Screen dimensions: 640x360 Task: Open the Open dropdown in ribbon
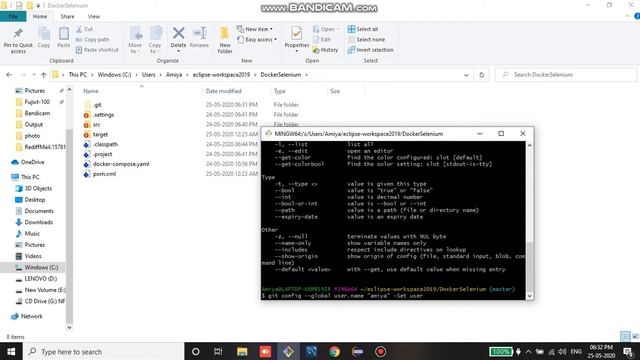point(326,29)
